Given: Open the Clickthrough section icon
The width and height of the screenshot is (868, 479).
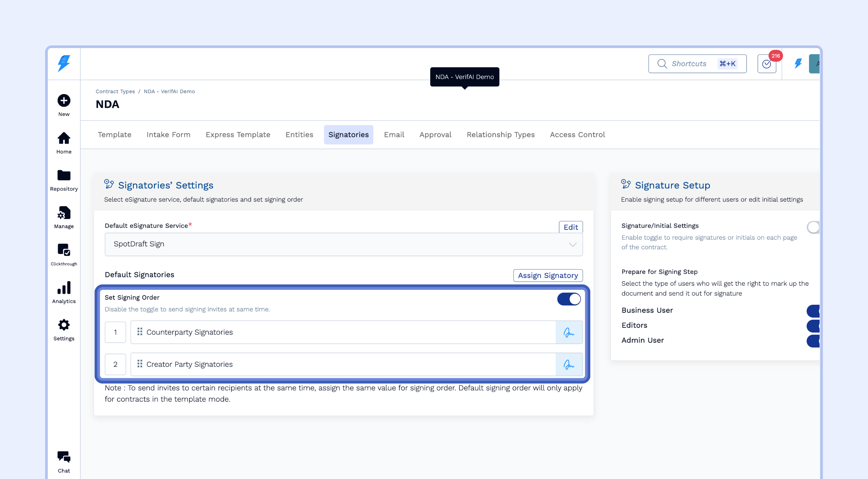Looking at the screenshot, I should coord(64,250).
